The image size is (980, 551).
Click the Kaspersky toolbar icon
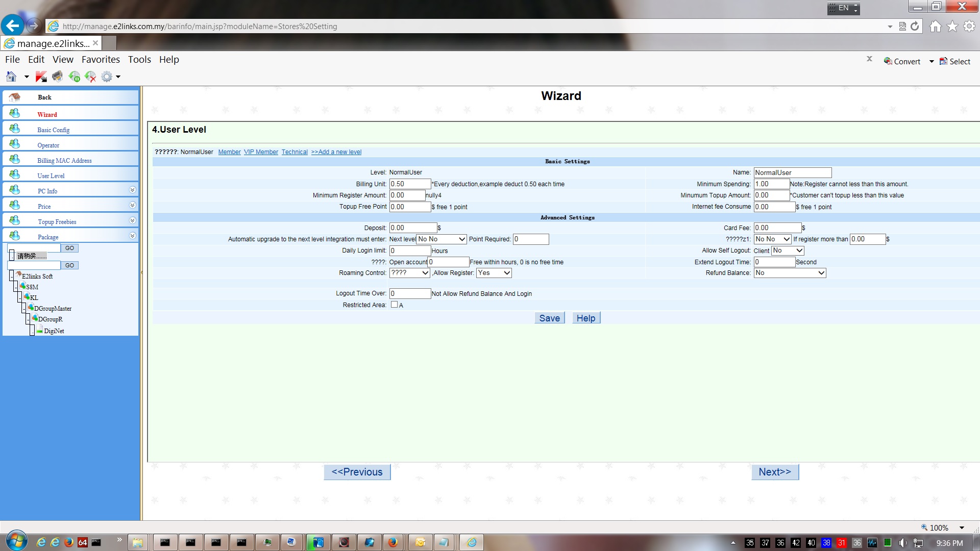click(41, 77)
